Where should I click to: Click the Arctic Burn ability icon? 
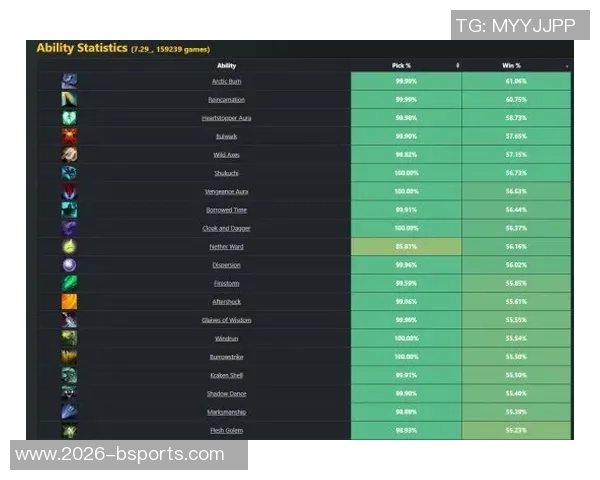69,81
